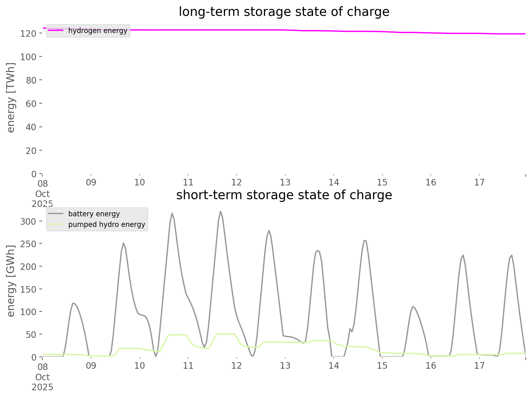Screen dimensions: 532x398
Task: Click the 300 tick on the GWh axis
Action: [x=28, y=222]
